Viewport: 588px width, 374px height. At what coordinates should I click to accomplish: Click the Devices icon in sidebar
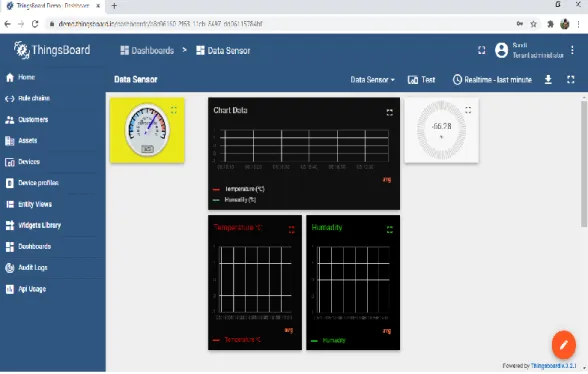(x=10, y=162)
